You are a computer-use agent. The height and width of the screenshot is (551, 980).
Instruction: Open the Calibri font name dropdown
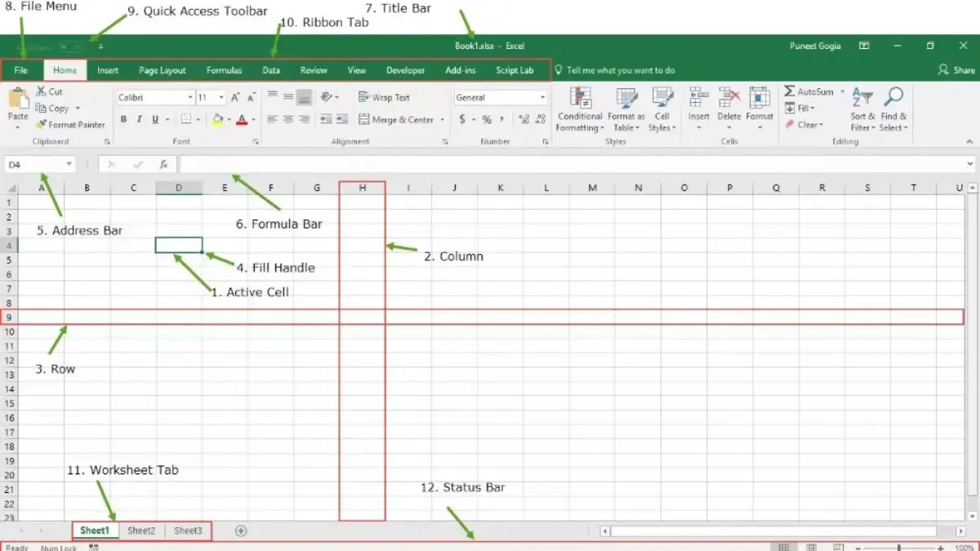click(x=189, y=97)
